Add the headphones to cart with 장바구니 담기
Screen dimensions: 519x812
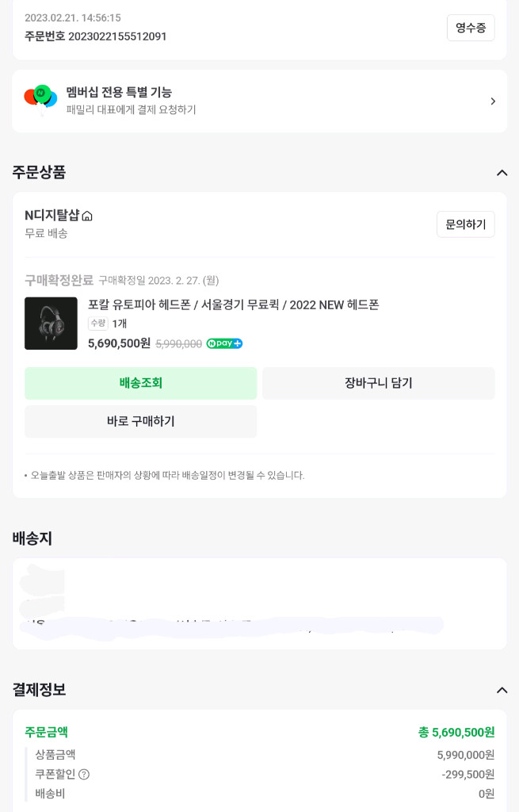(x=378, y=383)
